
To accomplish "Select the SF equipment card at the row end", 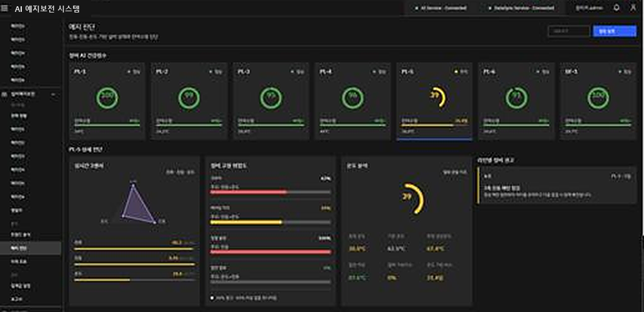I will coord(598,101).
